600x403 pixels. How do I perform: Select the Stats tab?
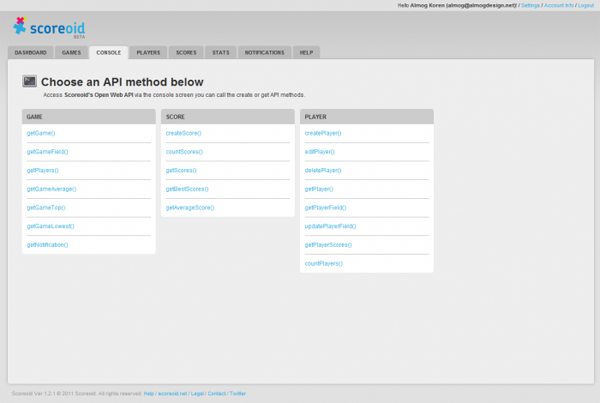221,52
